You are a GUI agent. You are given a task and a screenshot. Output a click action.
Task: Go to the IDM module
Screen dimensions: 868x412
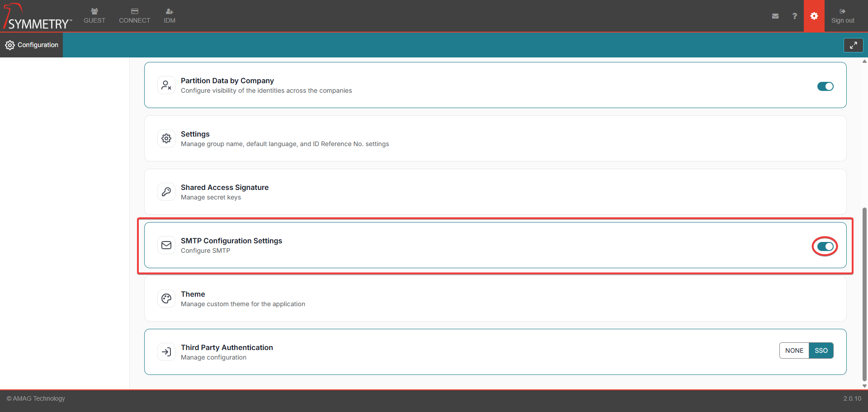click(x=170, y=16)
